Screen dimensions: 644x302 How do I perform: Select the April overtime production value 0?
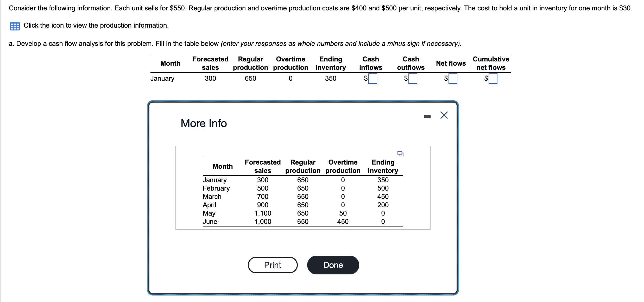point(343,205)
